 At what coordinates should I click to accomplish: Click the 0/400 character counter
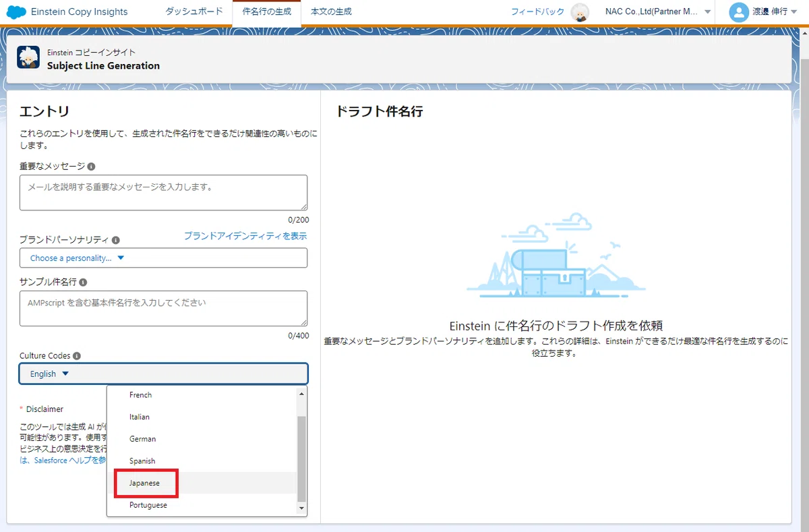coord(298,336)
